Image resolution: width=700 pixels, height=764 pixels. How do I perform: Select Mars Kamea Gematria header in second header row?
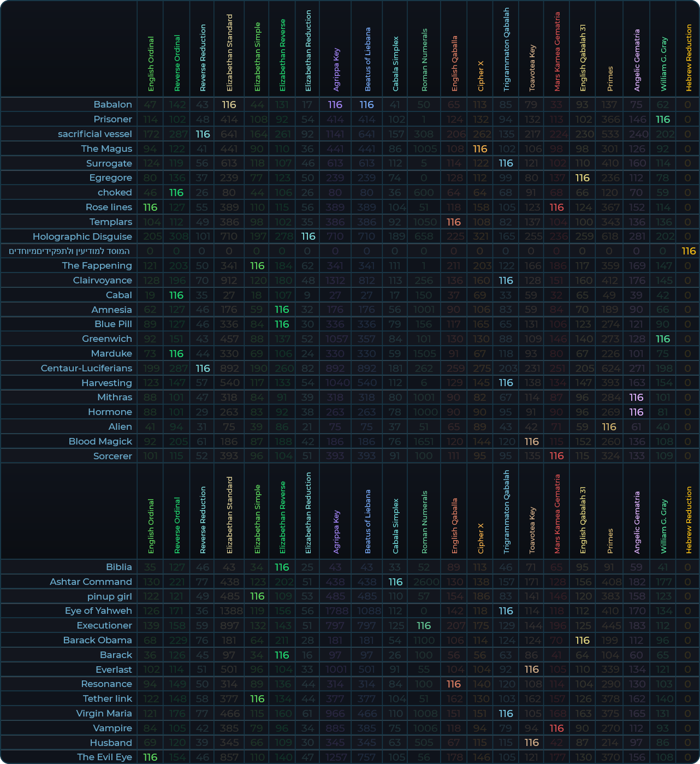coord(557,513)
